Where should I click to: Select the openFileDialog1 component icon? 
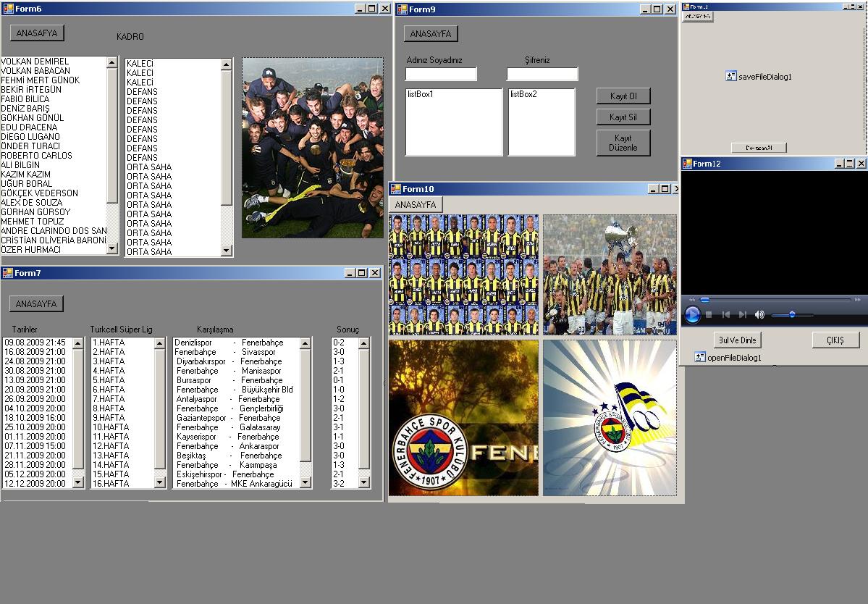click(699, 357)
